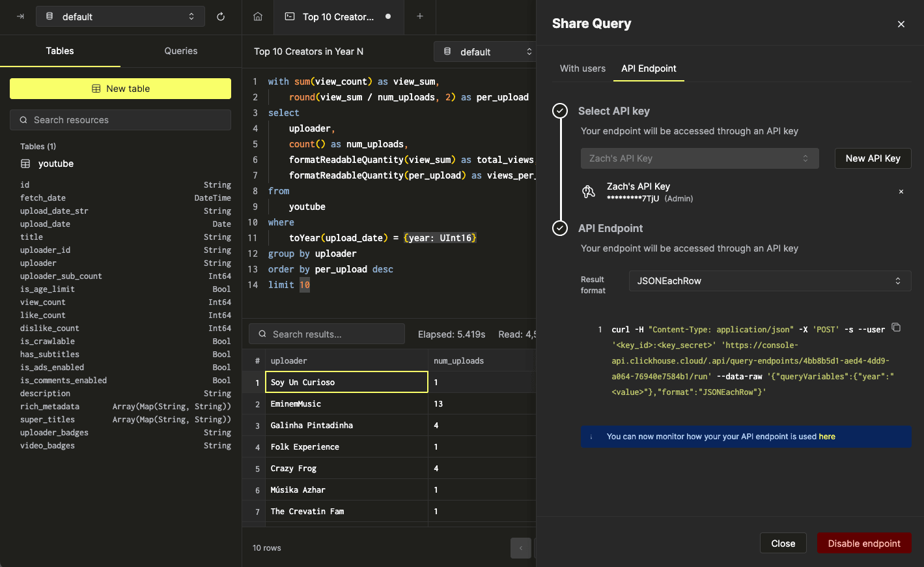The width and height of the screenshot is (924, 567).
Task: Open the Zach's API Key dropdown
Action: click(x=699, y=158)
